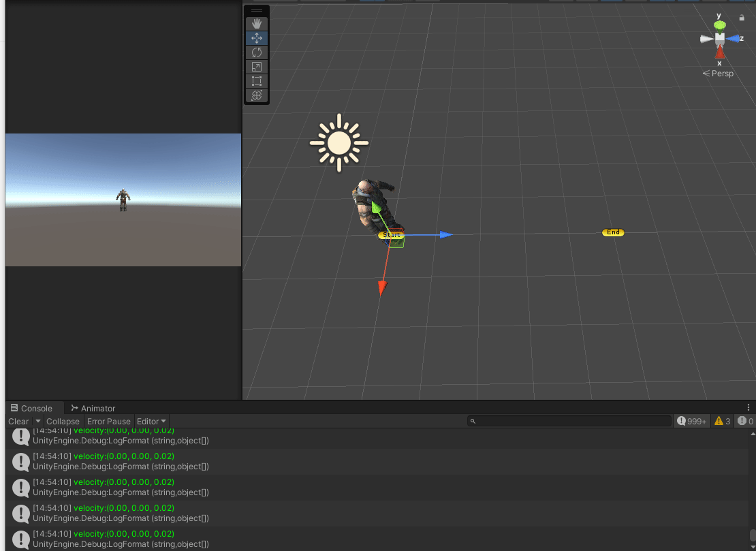The image size is (756, 551).
Task: Click the console scrollbar up arrow
Action: 753,433
